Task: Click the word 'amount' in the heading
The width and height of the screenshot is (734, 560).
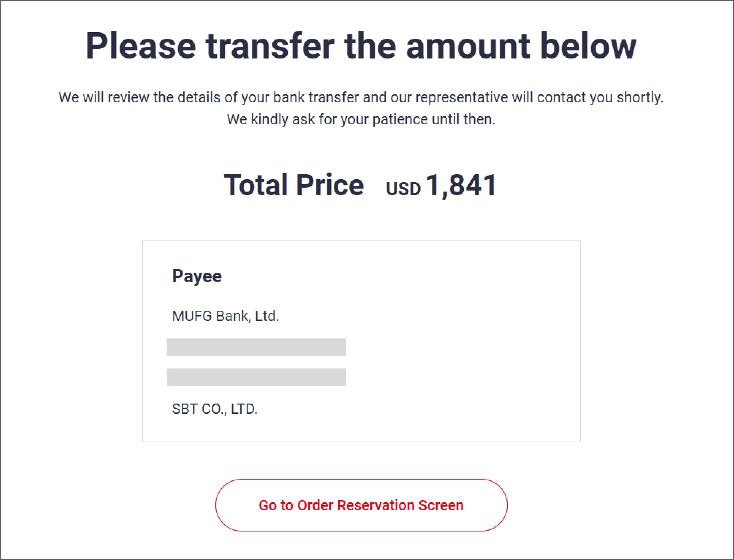Action: (x=468, y=46)
